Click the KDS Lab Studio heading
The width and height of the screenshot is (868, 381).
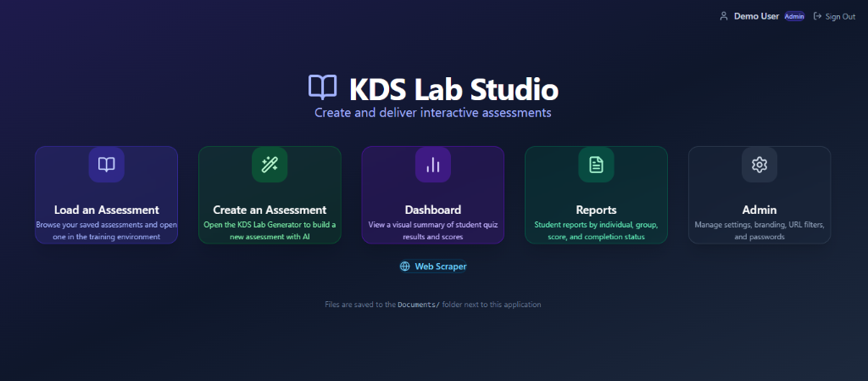click(x=454, y=90)
